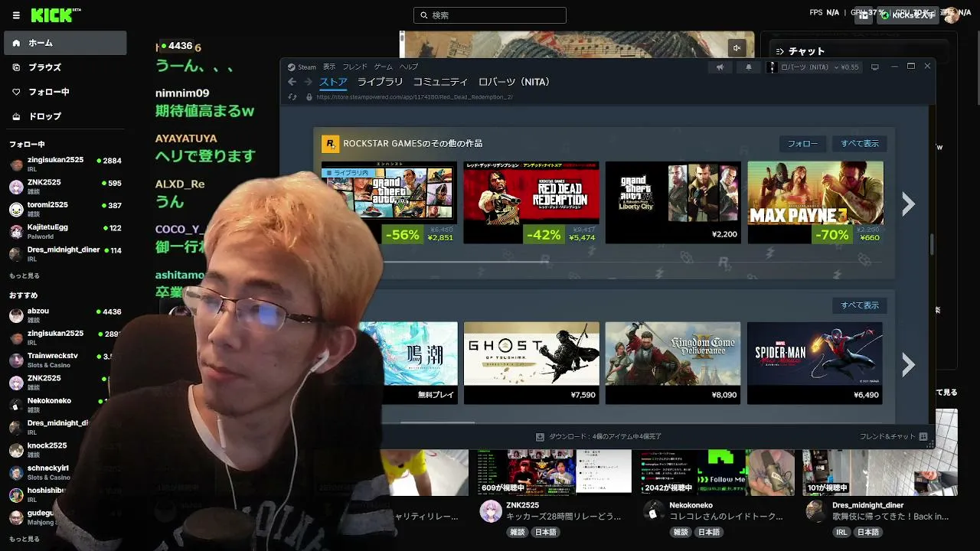Click the Rockstar Games logo icon
Image resolution: width=980 pixels, height=551 pixels.
[331, 143]
